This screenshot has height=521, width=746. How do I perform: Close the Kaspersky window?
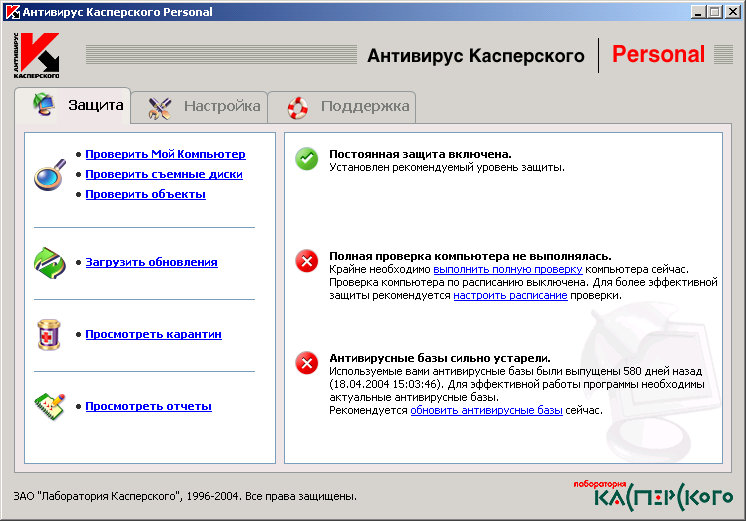tap(733, 11)
